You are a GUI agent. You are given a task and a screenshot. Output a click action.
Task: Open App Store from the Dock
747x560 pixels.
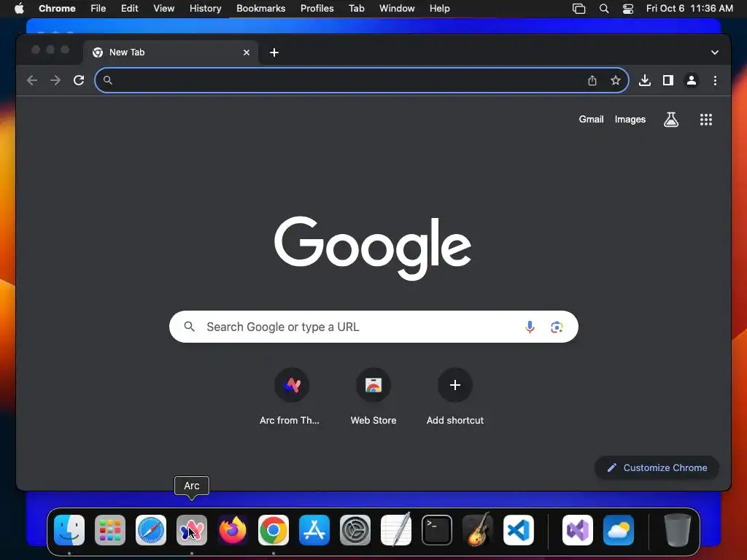pyautogui.click(x=314, y=530)
